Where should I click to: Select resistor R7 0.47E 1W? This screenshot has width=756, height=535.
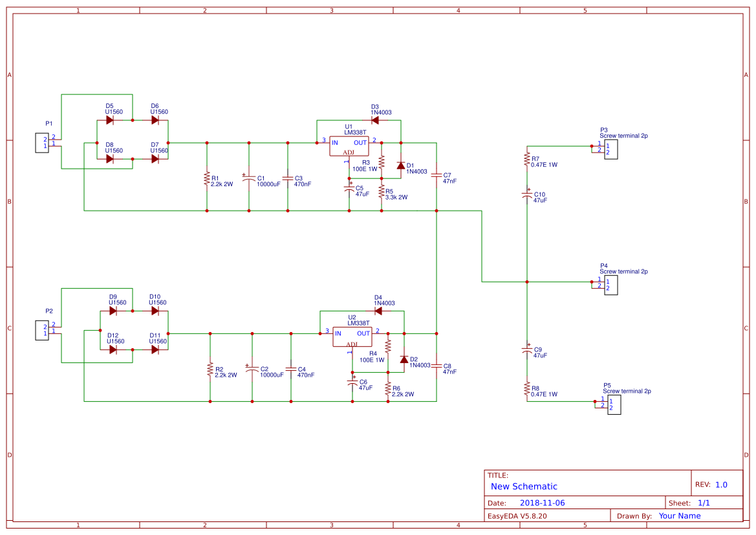527,160
